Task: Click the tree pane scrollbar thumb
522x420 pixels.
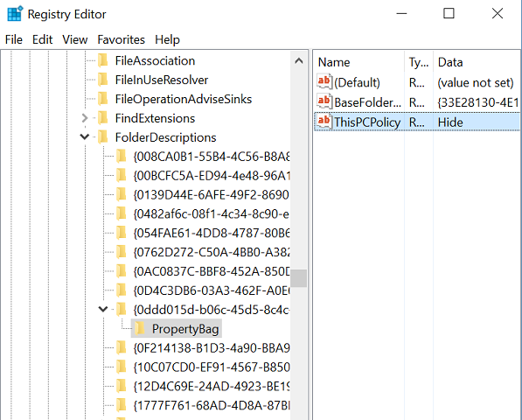Action: (299, 277)
